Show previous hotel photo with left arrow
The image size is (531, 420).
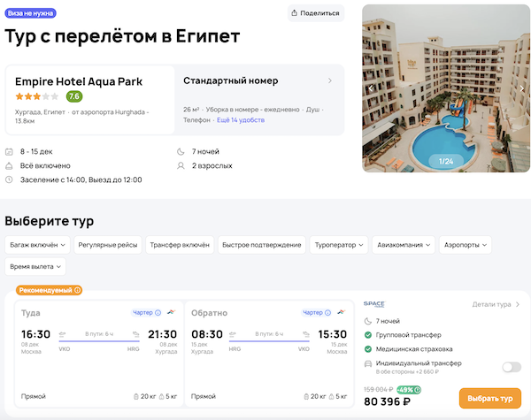[x=370, y=88]
